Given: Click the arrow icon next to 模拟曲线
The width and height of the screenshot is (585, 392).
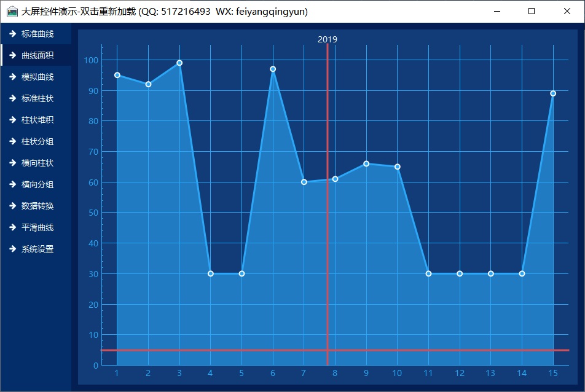Looking at the screenshot, I should tap(12, 77).
